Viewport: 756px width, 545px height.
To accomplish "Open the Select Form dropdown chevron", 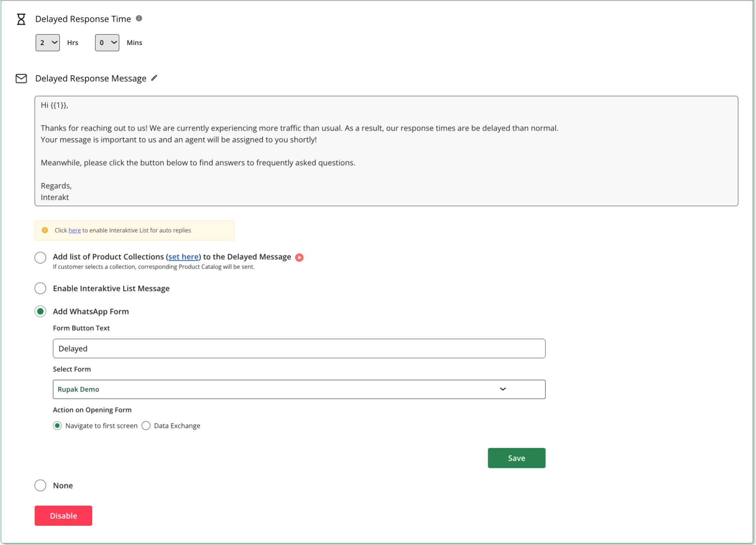I will pyautogui.click(x=503, y=389).
